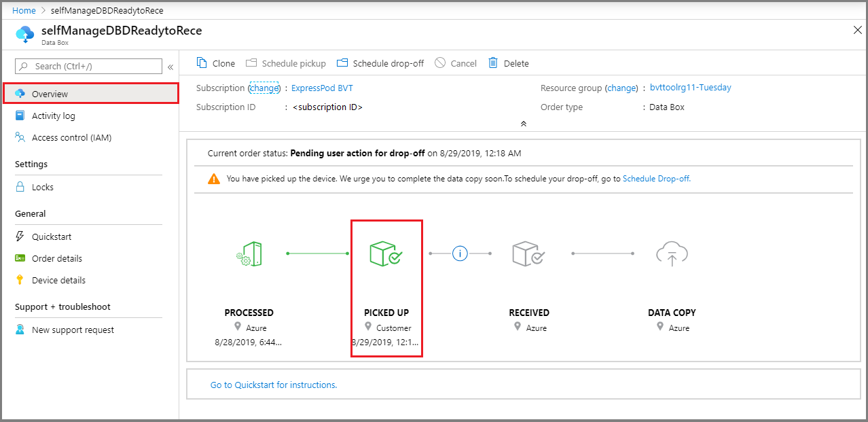Click the Quickstart lightning bolt icon

pyautogui.click(x=20, y=236)
